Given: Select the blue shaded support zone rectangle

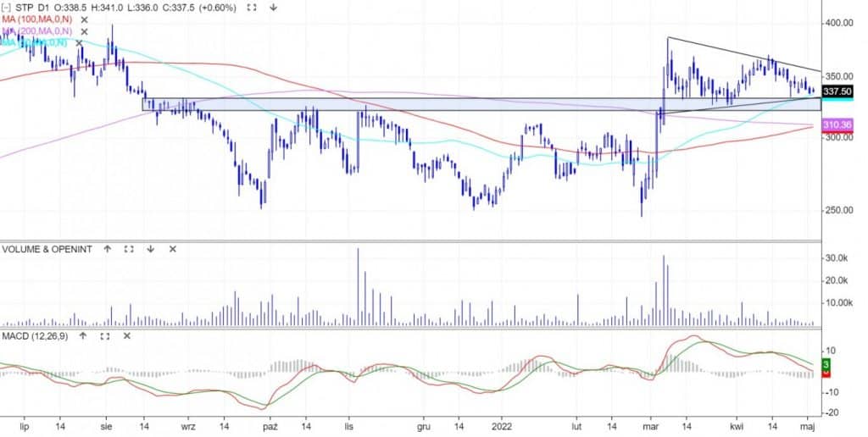Looking at the screenshot, I should (424, 104).
